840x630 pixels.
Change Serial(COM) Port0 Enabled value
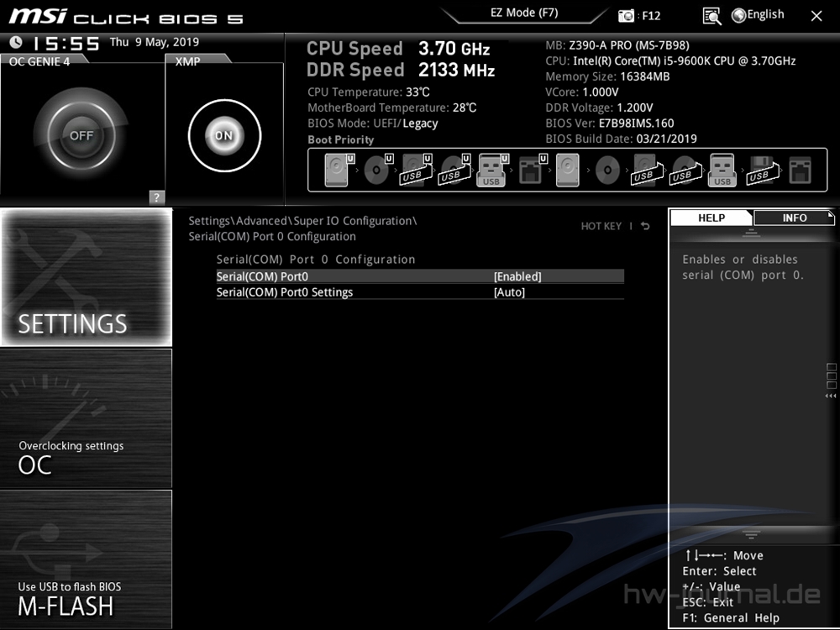517,276
